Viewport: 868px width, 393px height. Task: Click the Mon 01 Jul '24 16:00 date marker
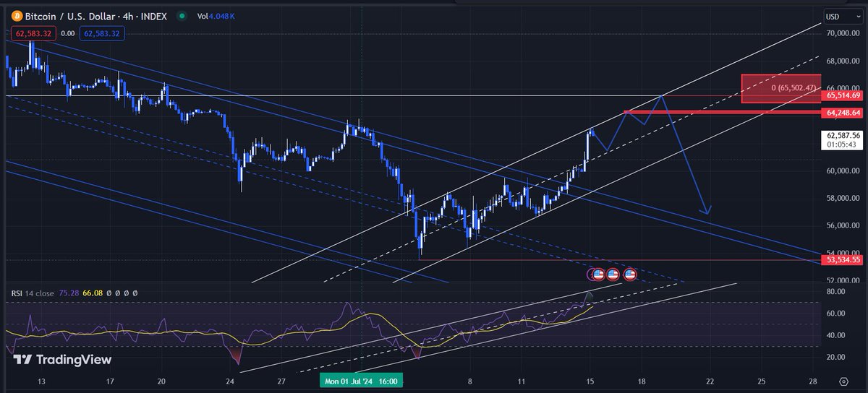tap(360, 381)
